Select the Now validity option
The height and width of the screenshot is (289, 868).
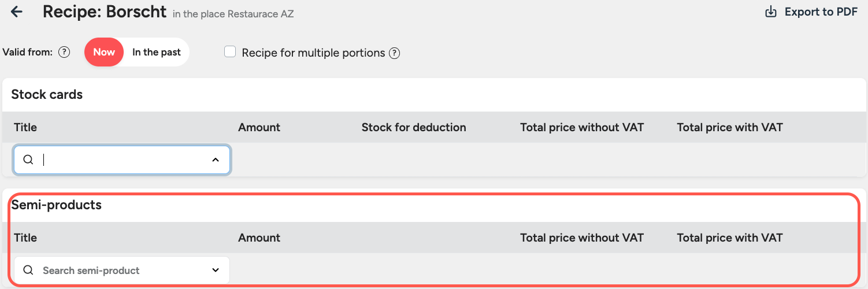tap(104, 52)
